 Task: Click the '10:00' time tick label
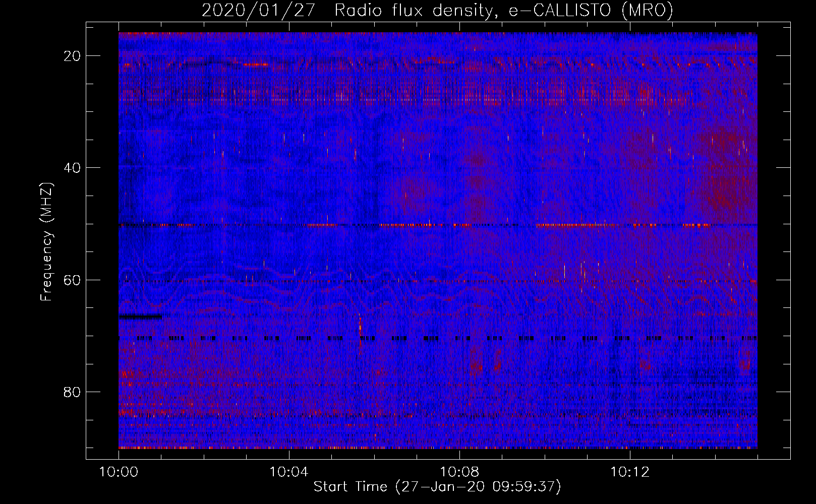click(x=119, y=472)
